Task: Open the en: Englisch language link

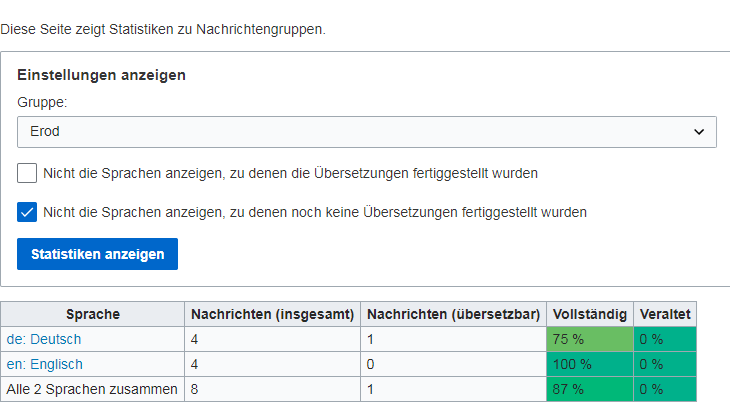Action: [44, 364]
